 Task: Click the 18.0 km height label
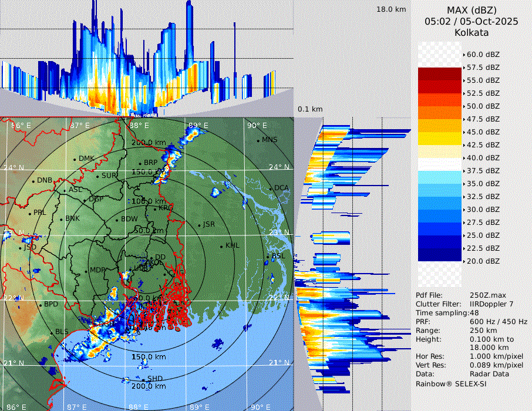click(x=391, y=9)
